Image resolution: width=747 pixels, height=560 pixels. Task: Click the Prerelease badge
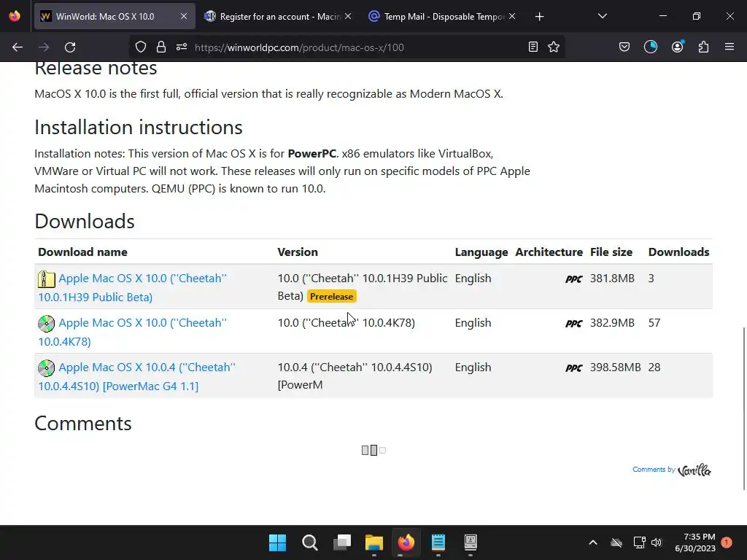coord(332,296)
